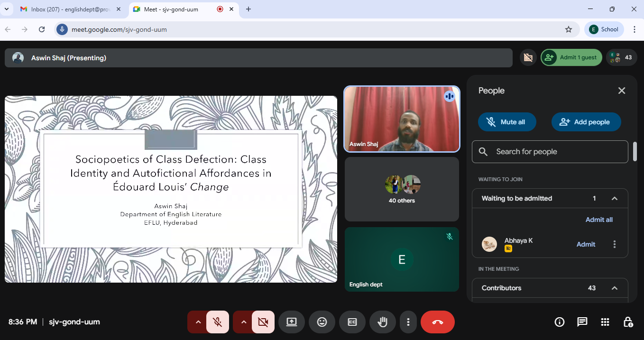Click the red Leave call button
644x340 pixels.
(437, 322)
